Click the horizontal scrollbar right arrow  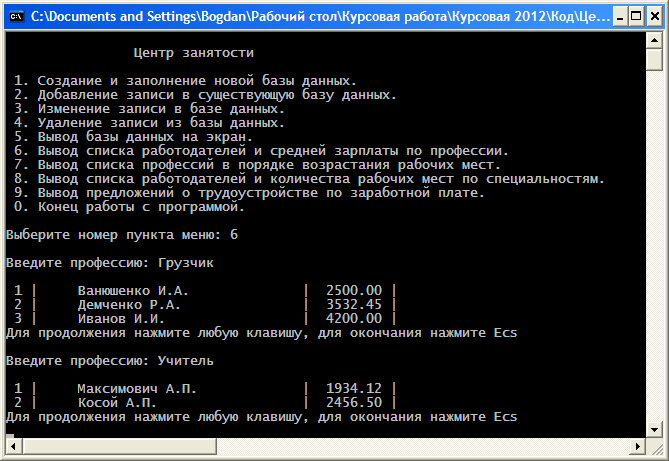(x=640, y=448)
